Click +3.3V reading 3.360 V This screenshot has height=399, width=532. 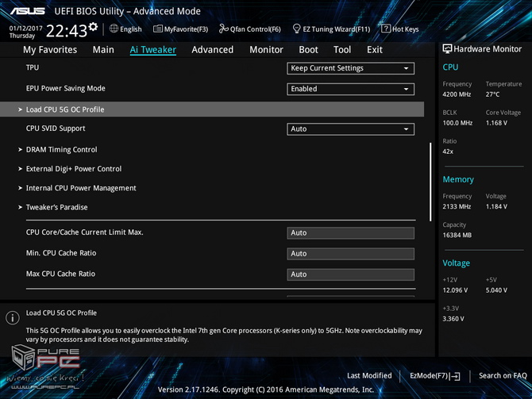453,319
